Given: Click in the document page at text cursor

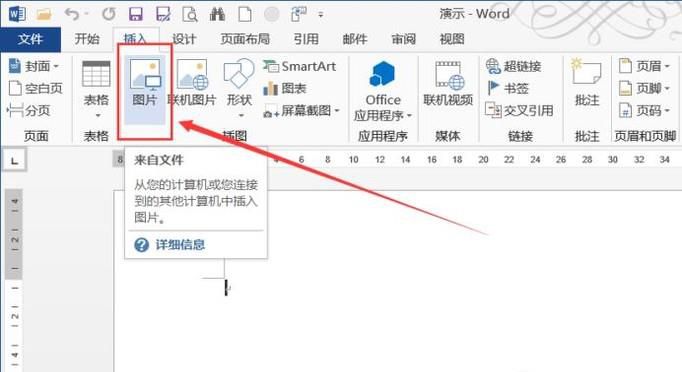Looking at the screenshot, I should point(226,288).
